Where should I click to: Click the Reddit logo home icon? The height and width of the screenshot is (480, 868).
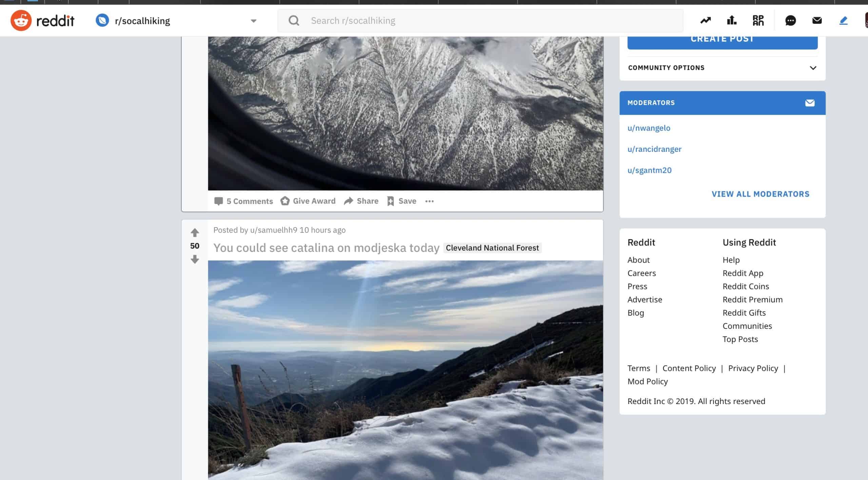point(21,21)
